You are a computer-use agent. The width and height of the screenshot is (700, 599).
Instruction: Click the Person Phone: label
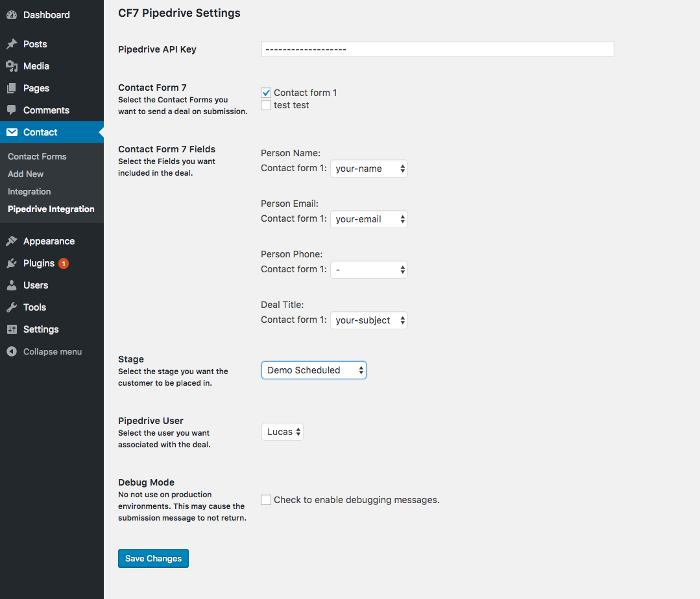(291, 254)
